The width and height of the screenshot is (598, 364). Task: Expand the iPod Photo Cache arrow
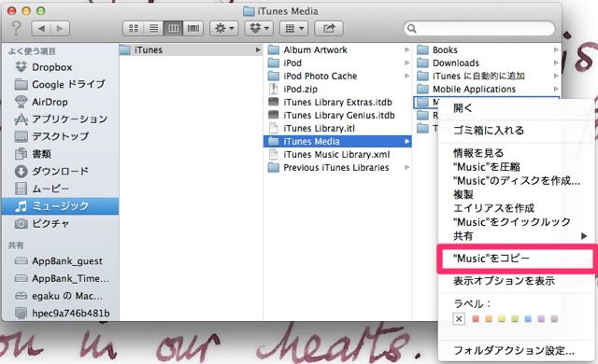coord(407,76)
